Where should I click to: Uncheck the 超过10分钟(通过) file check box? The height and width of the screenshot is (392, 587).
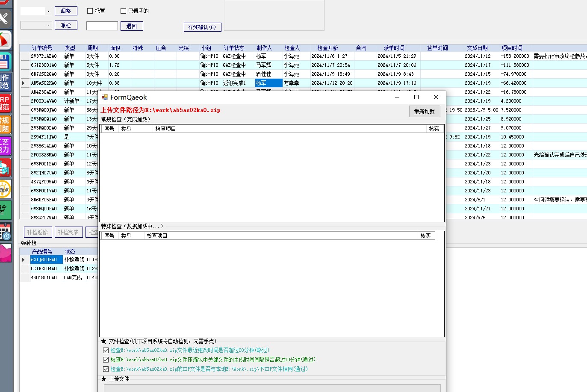[106, 360]
